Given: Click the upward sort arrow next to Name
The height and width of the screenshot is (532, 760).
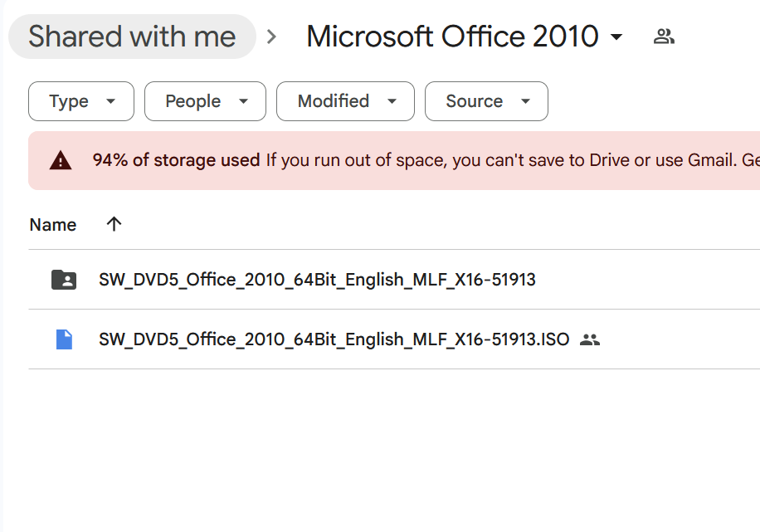Looking at the screenshot, I should [x=114, y=224].
